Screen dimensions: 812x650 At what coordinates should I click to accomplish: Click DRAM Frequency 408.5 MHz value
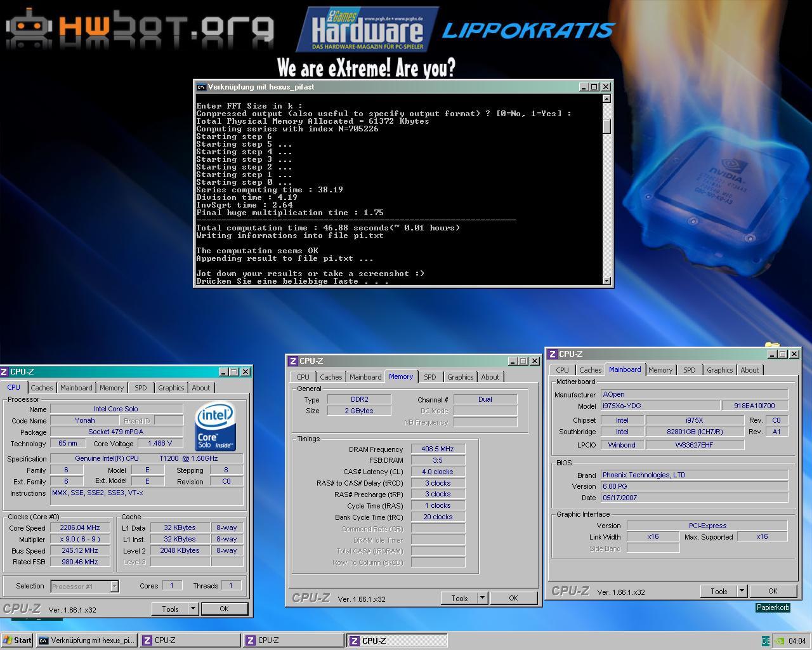[x=438, y=449]
